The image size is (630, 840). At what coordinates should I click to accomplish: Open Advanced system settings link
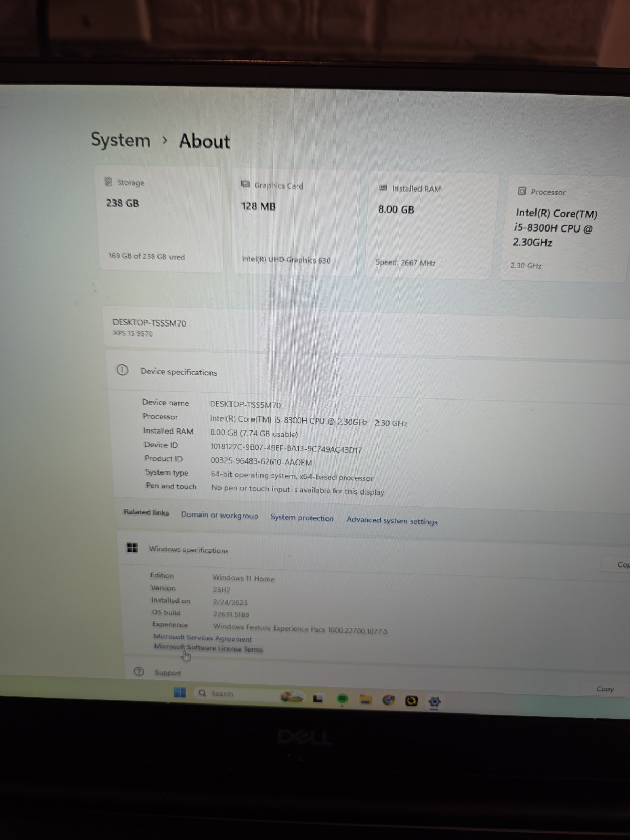point(392,520)
